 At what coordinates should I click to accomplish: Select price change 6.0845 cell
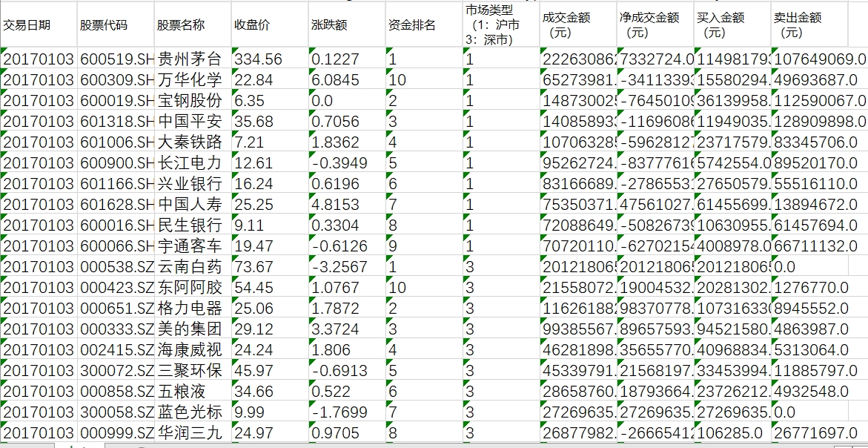pyautogui.click(x=347, y=79)
